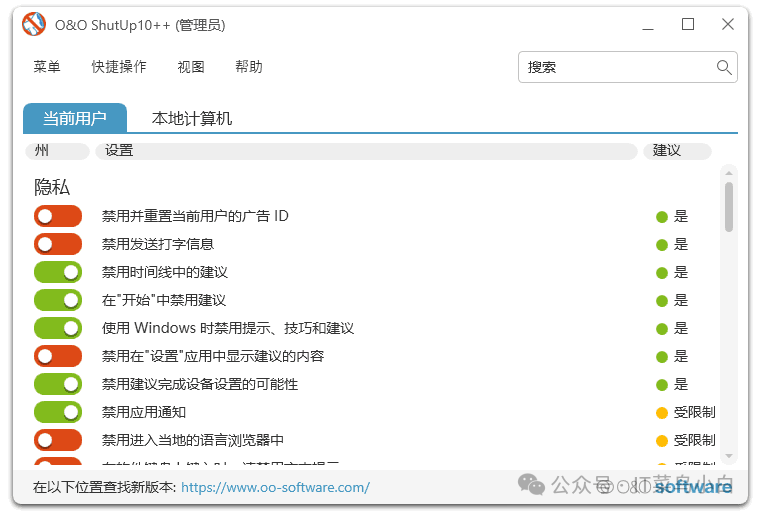Click the 建议 column header
Image resolution: width=759 pixels, height=515 pixels.
pyautogui.click(x=677, y=151)
